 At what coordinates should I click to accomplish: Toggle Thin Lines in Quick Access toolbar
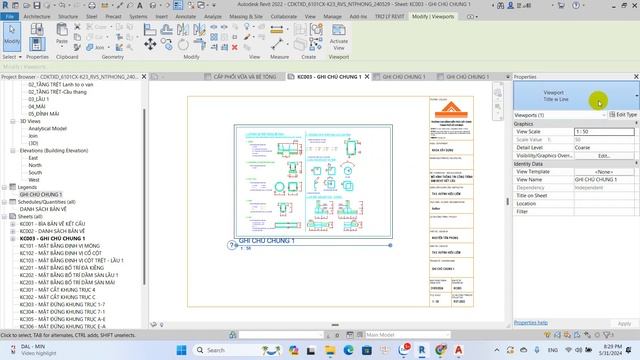click(x=178, y=5)
